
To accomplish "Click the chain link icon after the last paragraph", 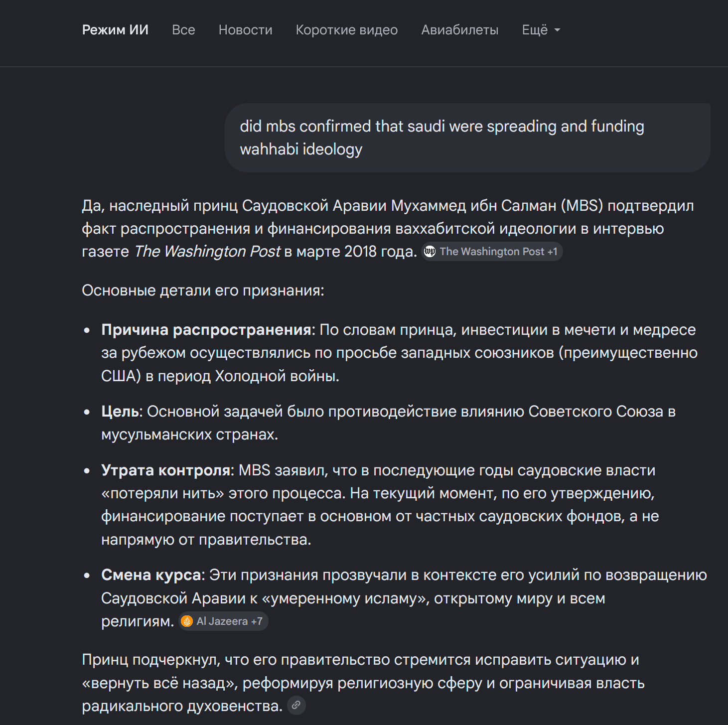I will pos(296,705).
